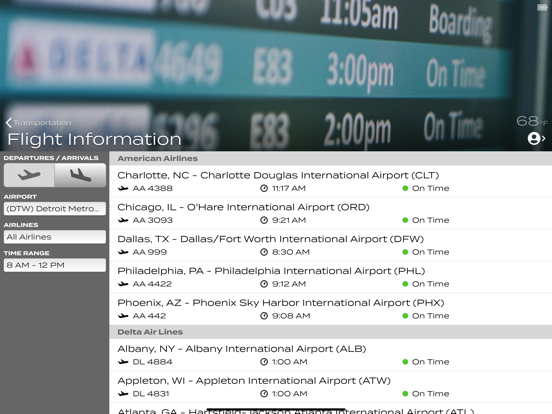
Task: Click the clock icon next to 9:08 AM
Action: (x=264, y=316)
